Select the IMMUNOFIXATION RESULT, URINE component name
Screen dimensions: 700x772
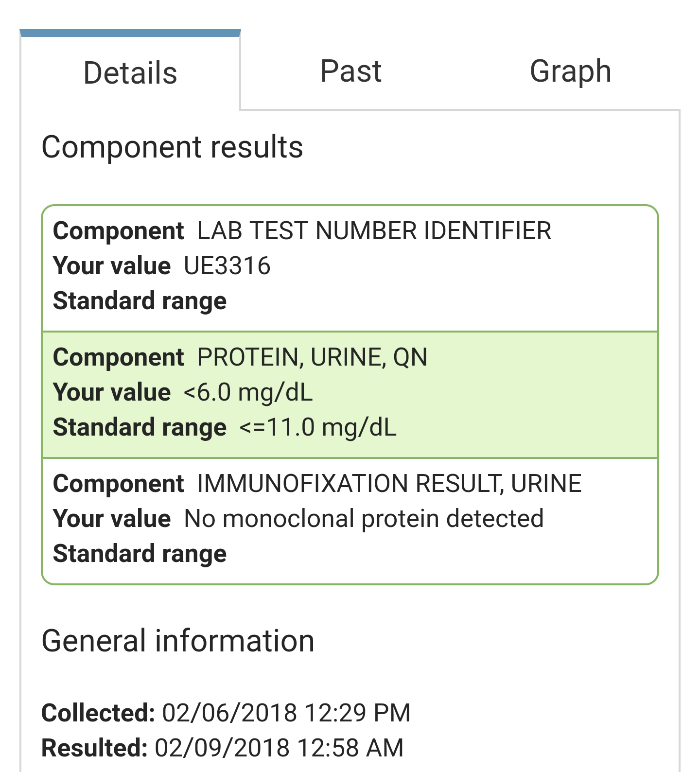389,484
